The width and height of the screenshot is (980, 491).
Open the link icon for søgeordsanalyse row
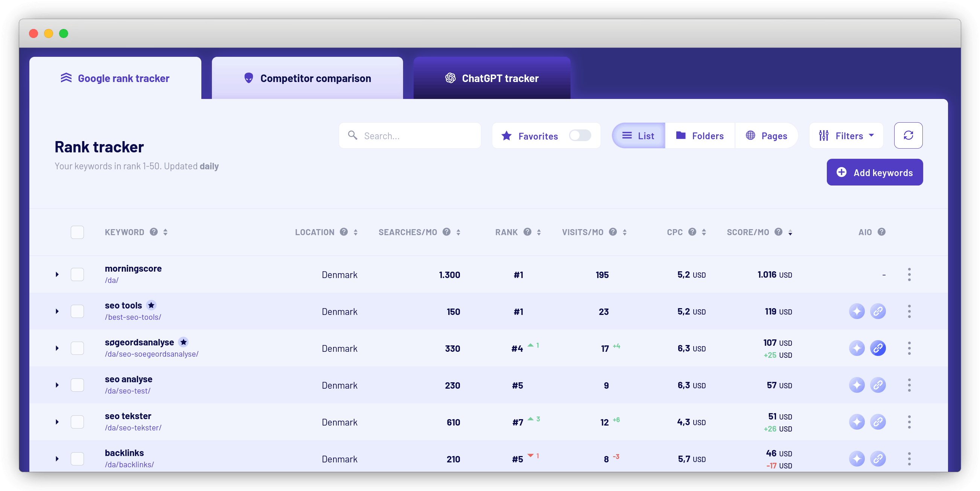click(x=878, y=348)
